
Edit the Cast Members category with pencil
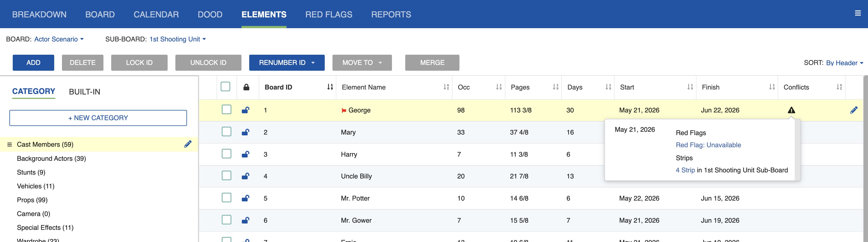[188, 144]
